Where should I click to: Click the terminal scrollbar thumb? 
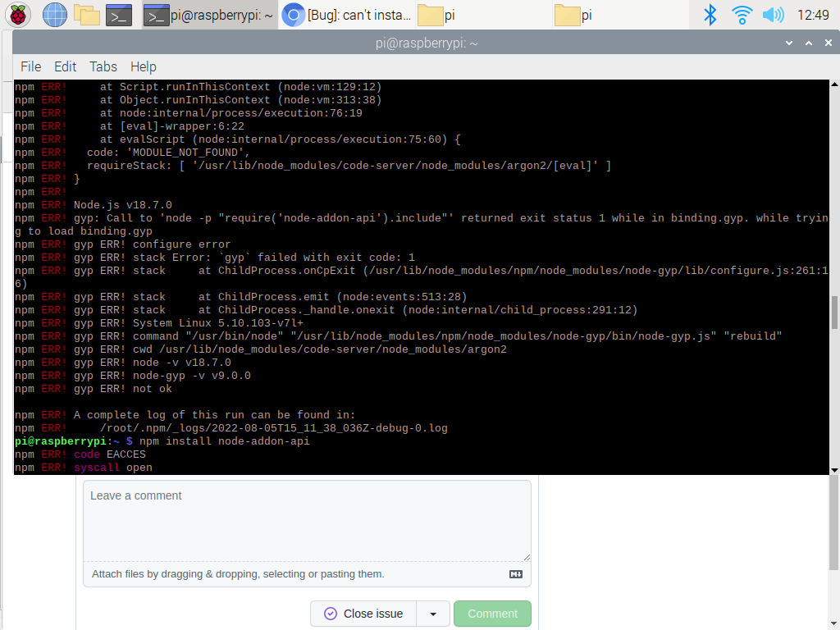(x=834, y=313)
